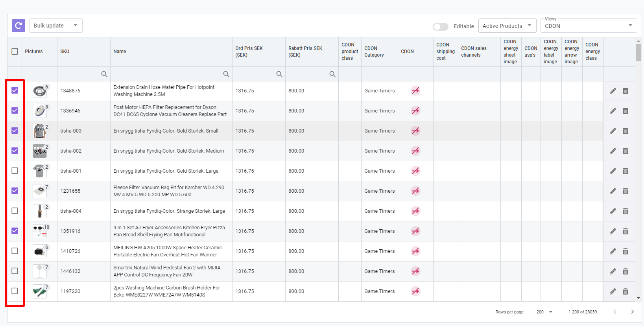
Task: Click Game Timers category for SKU 1446132
Action: (379, 271)
